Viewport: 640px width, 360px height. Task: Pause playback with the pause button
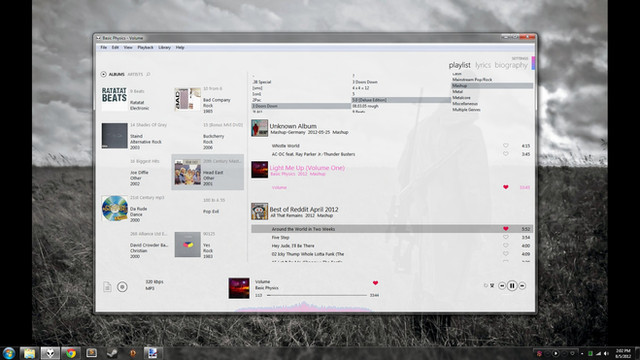tap(512, 286)
